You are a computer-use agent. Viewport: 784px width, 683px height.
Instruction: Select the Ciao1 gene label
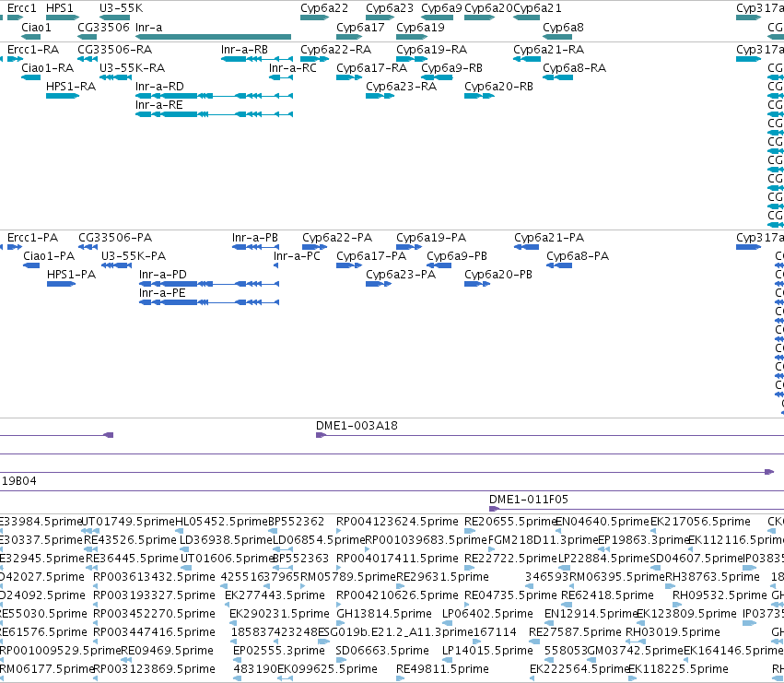(36, 27)
